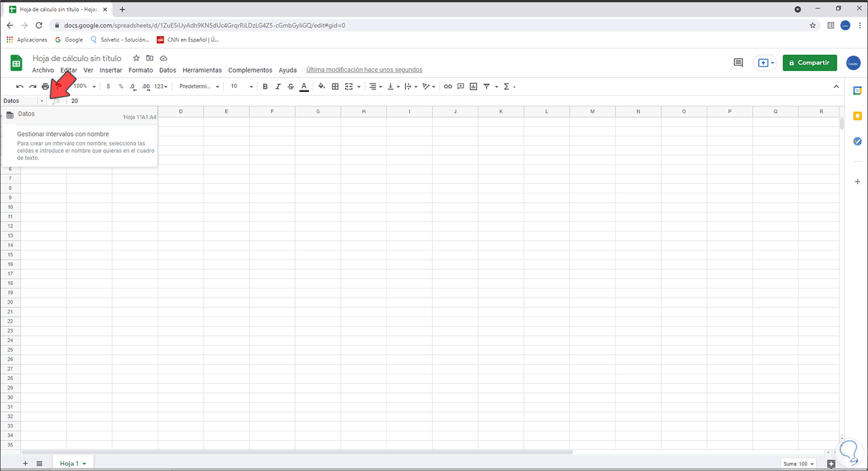Screen dimensions: 868x471
Task: Open Google Keep in the side panel
Action: [x=858, y=116]
